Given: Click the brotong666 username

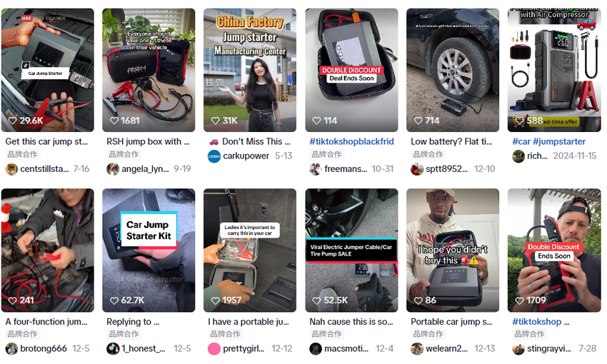Looking at the screenshot, I should click(44, 349).
